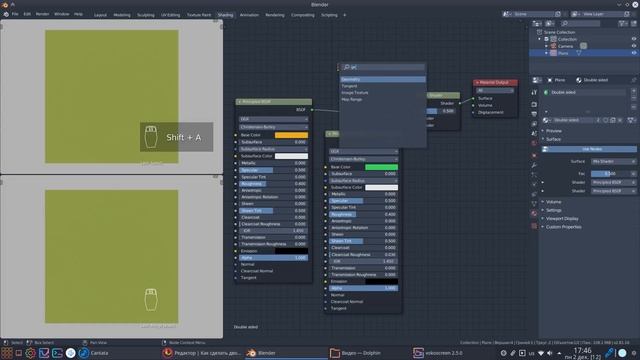Screen dimensions: 640x360
Task: Click the orange Base Color swatch
Action: pyautogui.click(x=291, y=135)
